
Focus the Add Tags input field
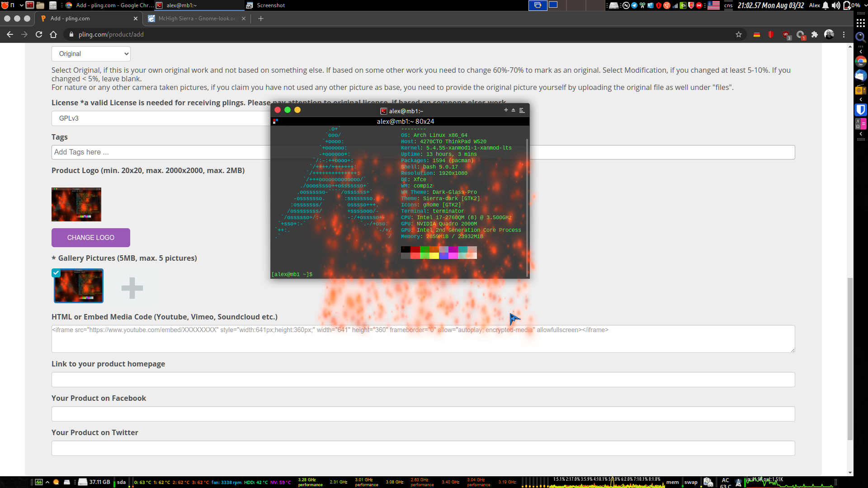pos(160,152)
